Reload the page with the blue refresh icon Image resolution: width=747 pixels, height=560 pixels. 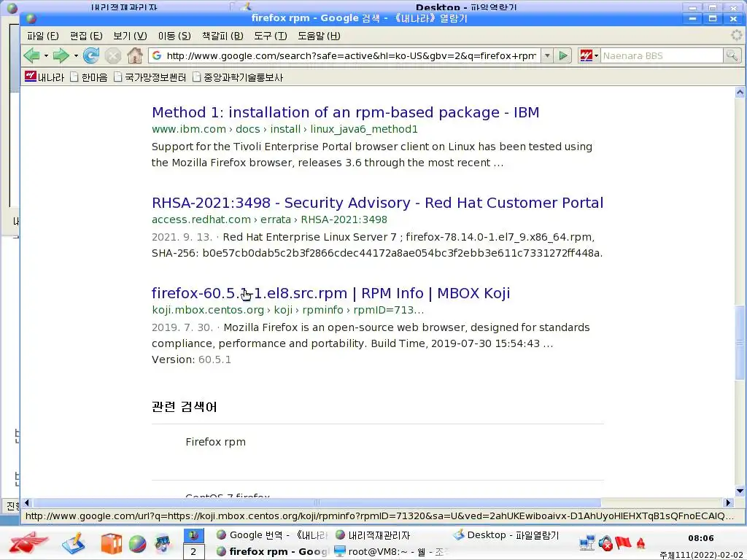(91, 55)
